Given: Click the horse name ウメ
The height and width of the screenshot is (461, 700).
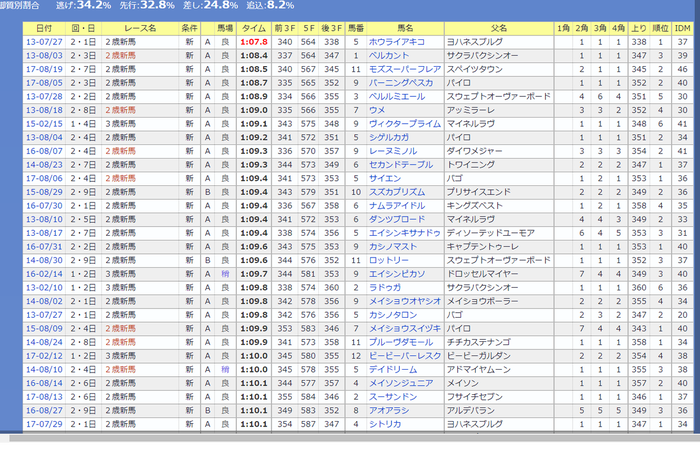Looking at the screenshot, I should coord(377,110).
